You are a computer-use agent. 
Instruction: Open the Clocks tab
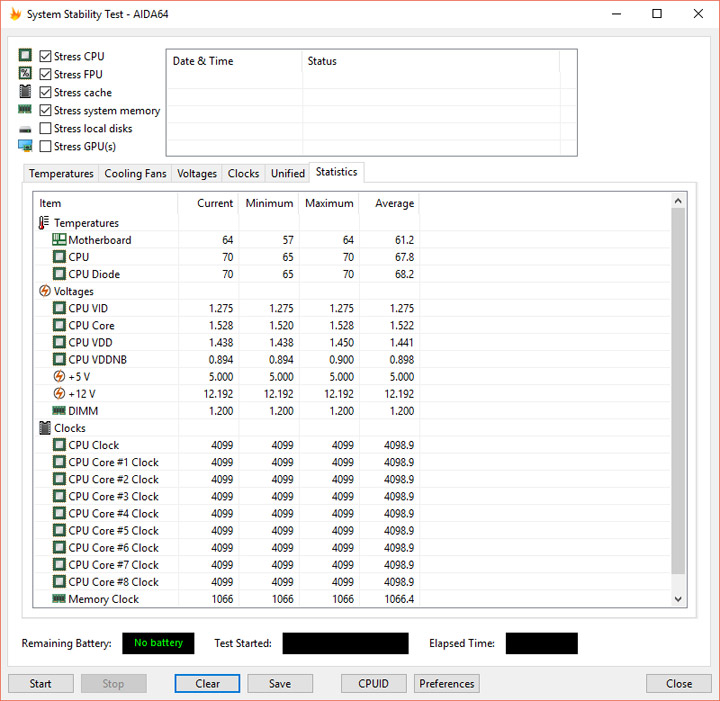pos(243,174)
